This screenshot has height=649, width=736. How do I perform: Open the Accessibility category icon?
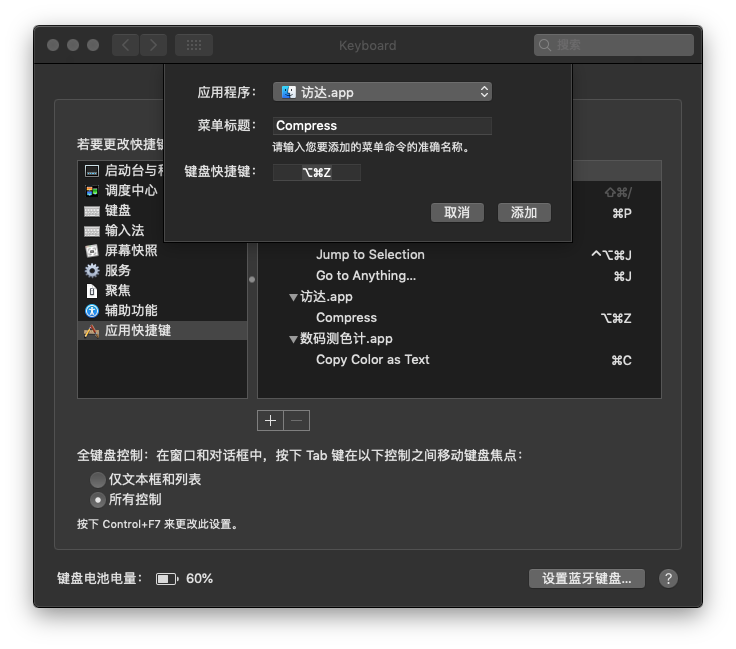[x=92, y=311]
